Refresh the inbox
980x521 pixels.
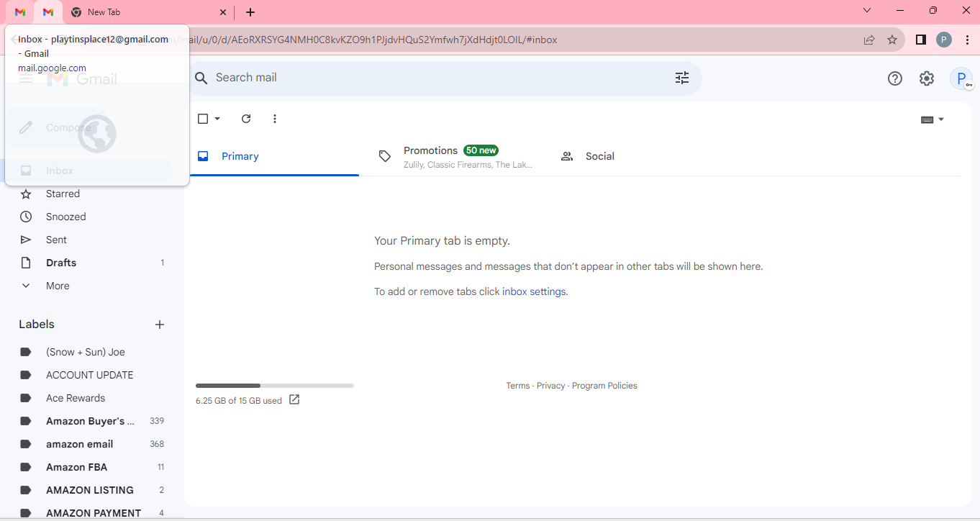pyautogui.click(x=246, y=119)
